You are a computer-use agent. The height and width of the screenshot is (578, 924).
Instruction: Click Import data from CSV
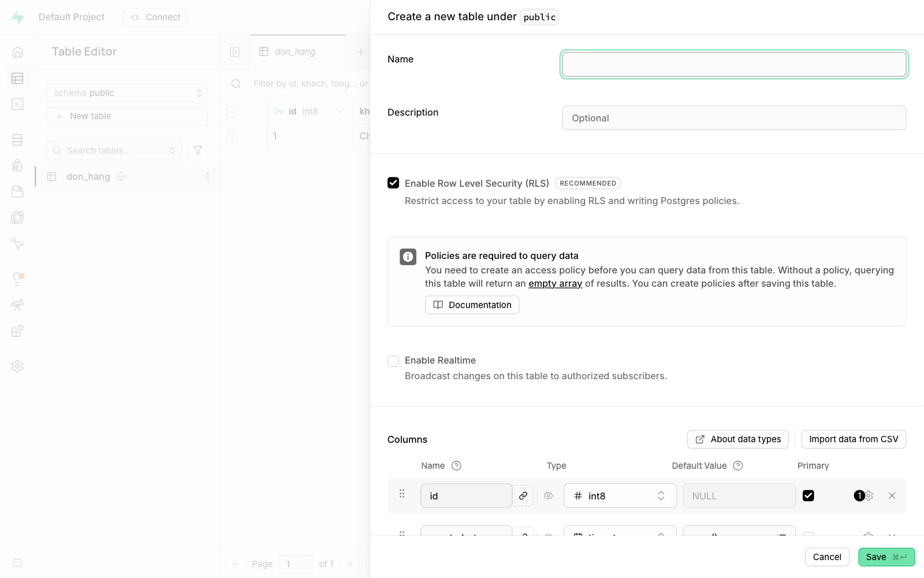coord(854,439)
